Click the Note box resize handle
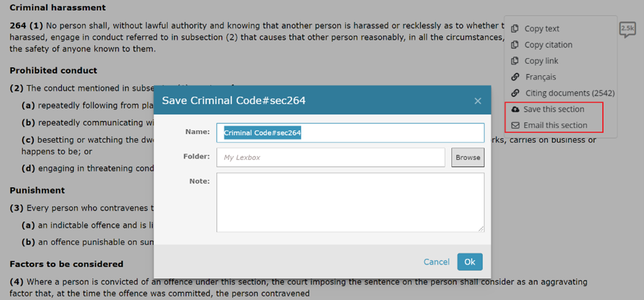 [x=481, y=229]
